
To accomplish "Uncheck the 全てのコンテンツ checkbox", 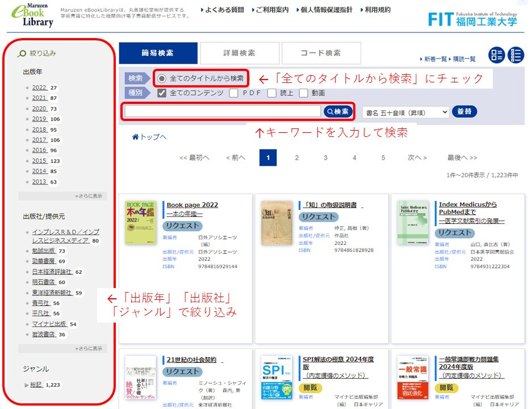I will pos(162,93).
